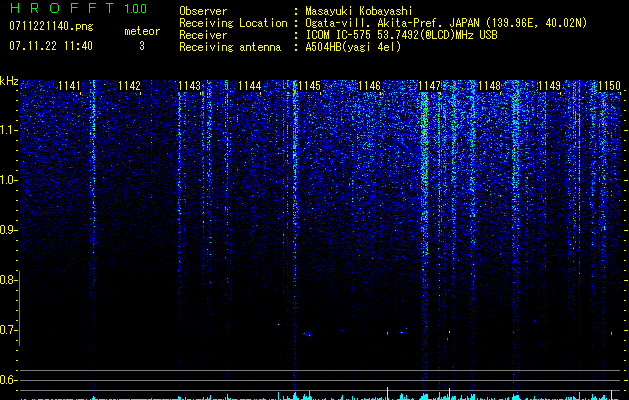Click the 1147 time marker
This screenshot has width=629, height=400.
click(429, 86)
